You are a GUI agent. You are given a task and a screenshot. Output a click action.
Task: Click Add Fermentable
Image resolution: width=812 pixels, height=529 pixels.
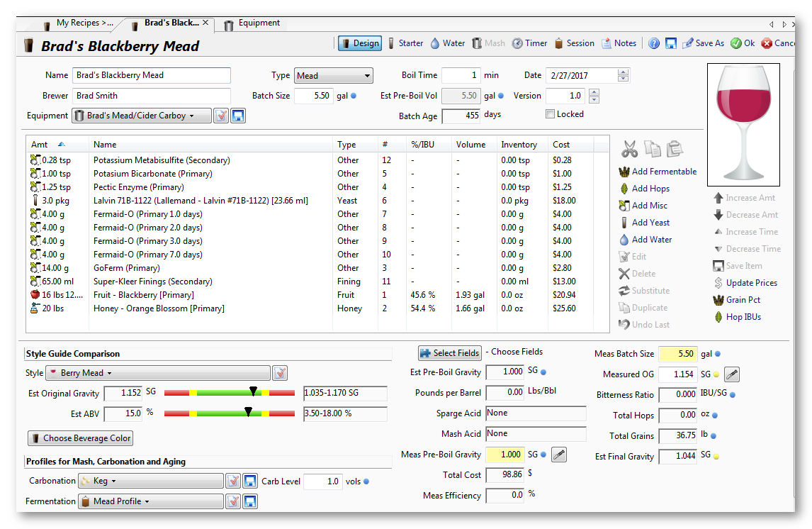click(x=658, y=172)
